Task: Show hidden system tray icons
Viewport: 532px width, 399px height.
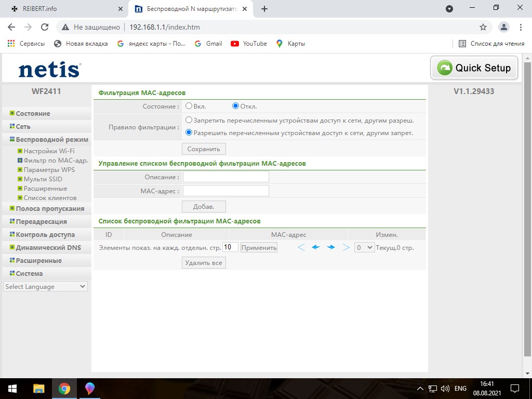Action: pos(420,389)
